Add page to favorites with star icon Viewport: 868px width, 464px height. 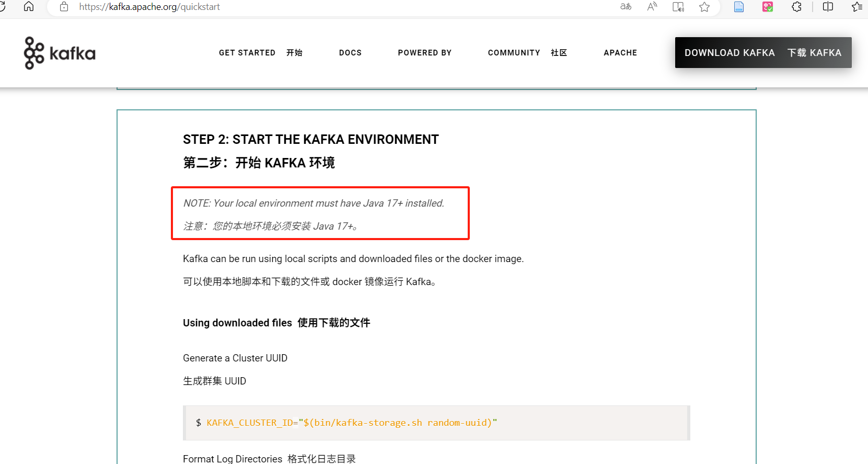click(704, 7)
